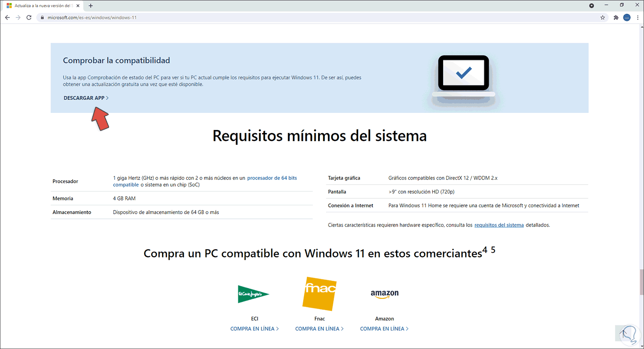Click the 'Conexión a Internet' row label
This screenshot has height=349, width=644.
tap(350, 206)
